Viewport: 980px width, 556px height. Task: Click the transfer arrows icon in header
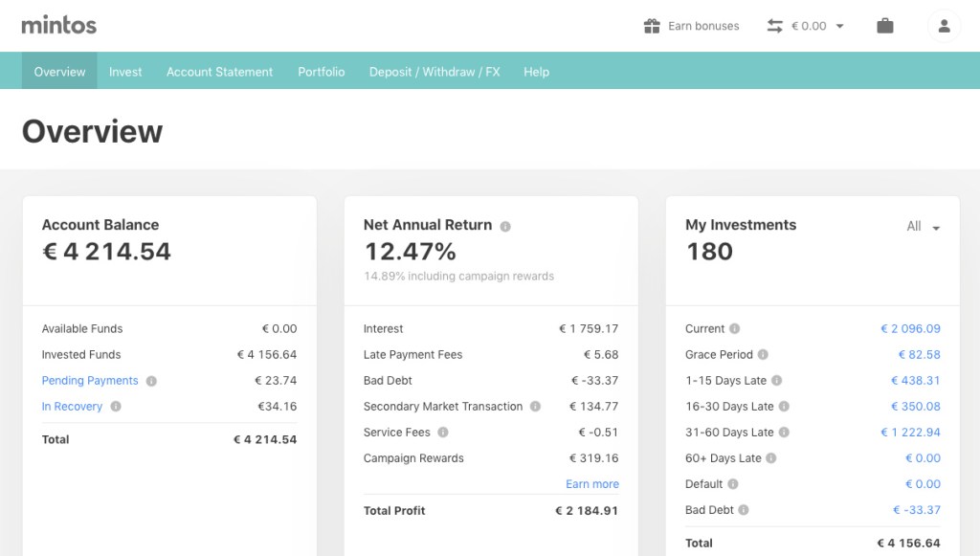click(x=775, y=26)
